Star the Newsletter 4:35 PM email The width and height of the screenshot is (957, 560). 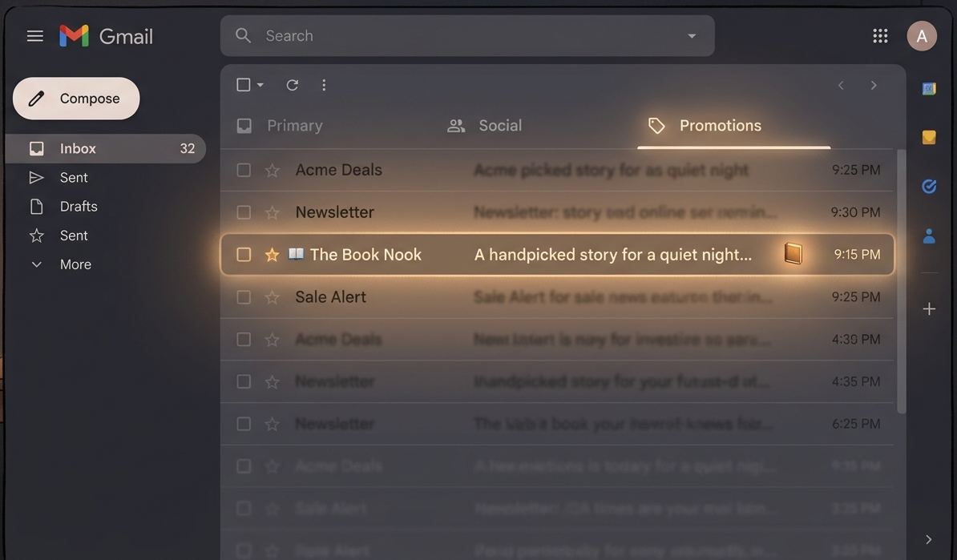[273, 382]
